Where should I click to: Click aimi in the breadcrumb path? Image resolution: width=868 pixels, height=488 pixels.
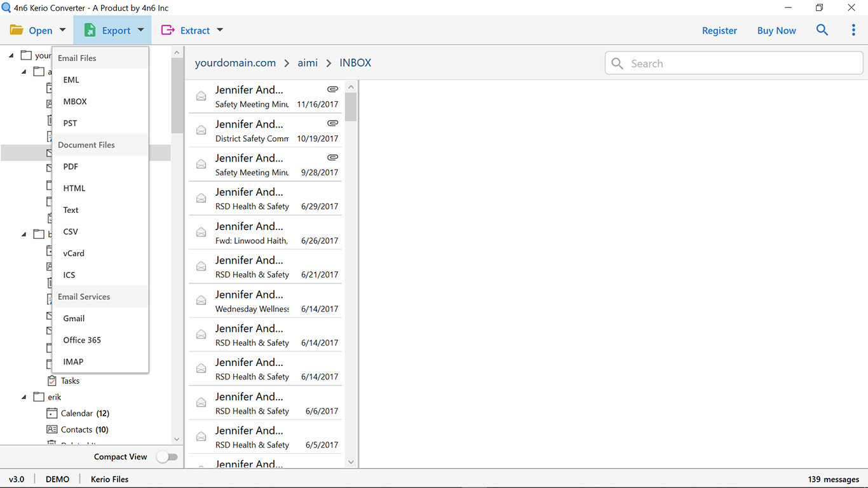point(308,63)
